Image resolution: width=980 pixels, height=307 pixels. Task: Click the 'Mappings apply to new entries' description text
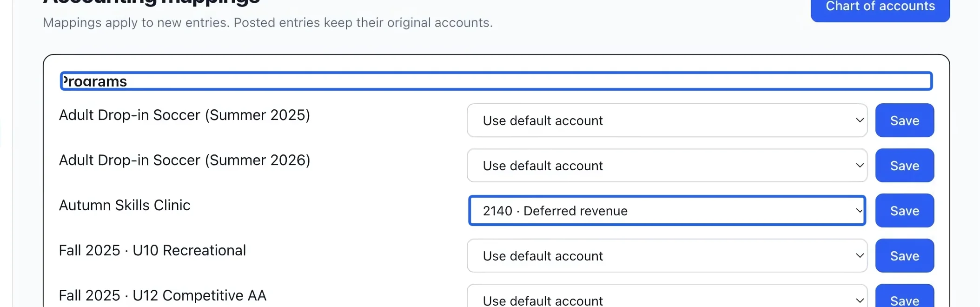pyautogui.click(x=268, y=23)
